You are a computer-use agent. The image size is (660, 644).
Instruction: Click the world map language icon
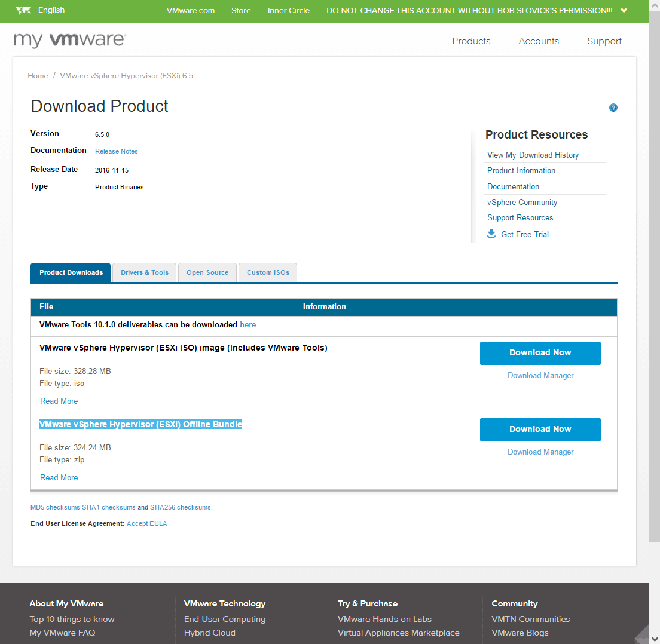pyautogui.click(x=23, y=10)
